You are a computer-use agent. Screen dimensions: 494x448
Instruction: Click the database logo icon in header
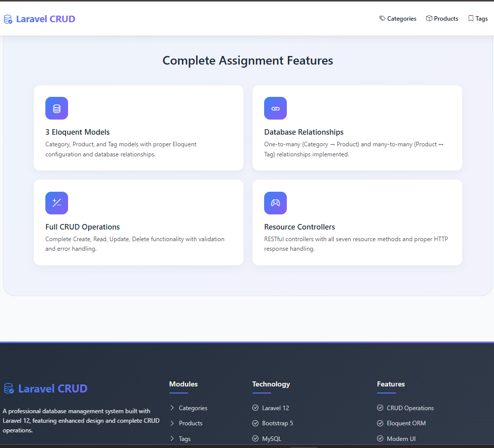8,19
